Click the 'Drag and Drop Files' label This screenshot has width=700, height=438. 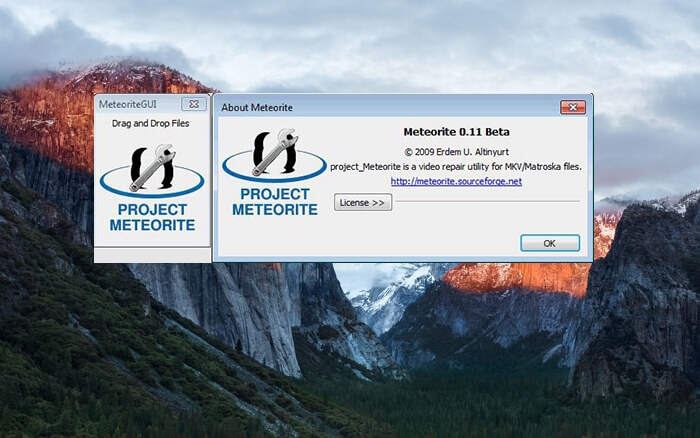(150, 123)
